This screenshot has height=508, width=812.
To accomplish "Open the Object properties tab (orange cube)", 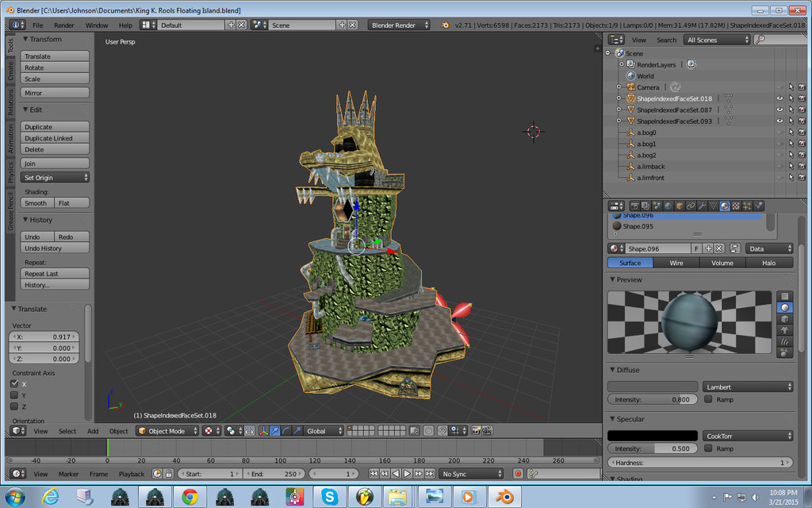I will 680,206.
